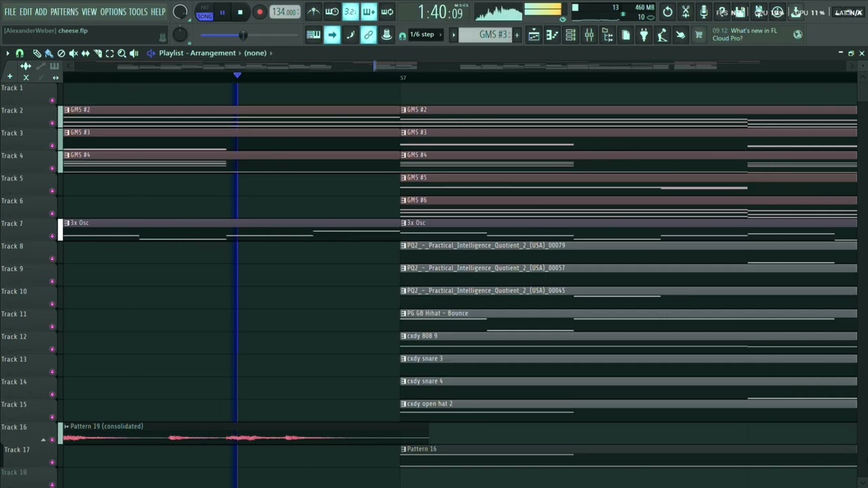Select the playlist Paint brush tool

[49, 53]
